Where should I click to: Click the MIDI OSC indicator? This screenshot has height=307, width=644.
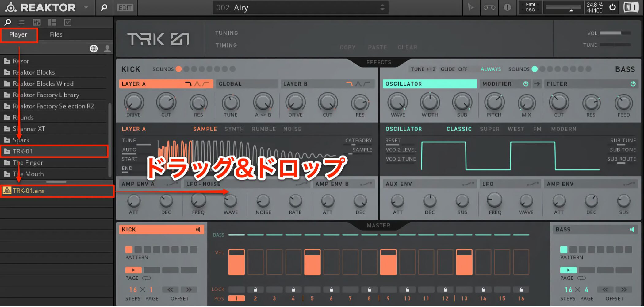pos(530,7)
